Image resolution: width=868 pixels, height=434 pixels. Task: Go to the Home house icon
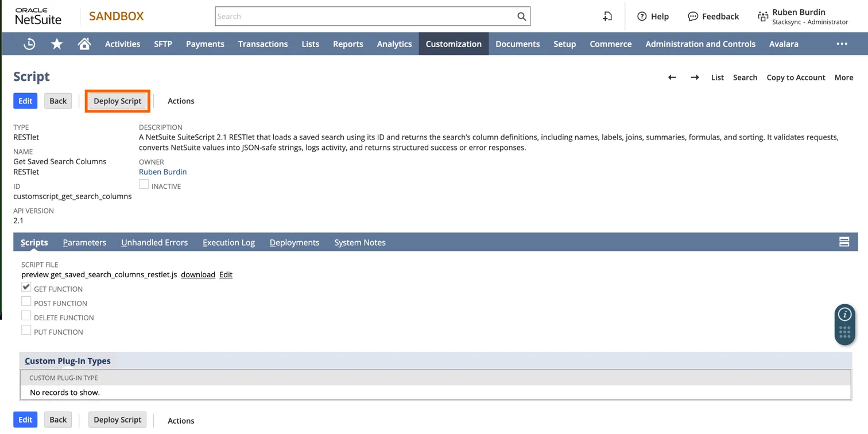tap(84, 44)
